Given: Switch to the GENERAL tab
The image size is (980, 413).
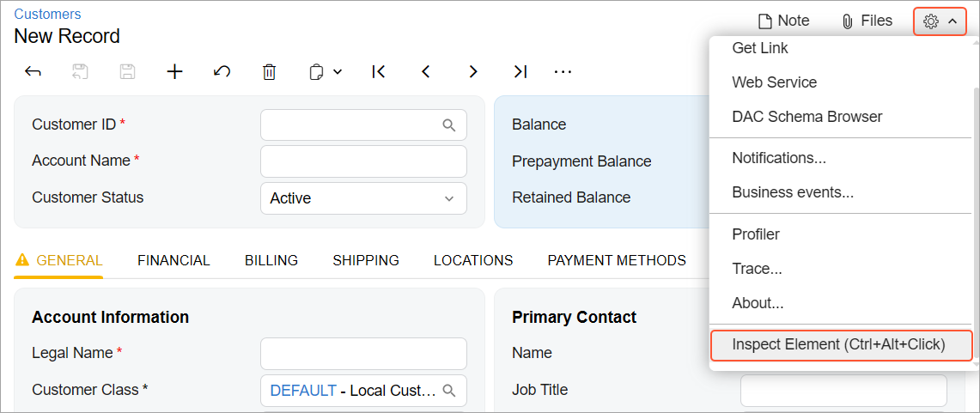Looking at the screenshot, I should point(58,260).
